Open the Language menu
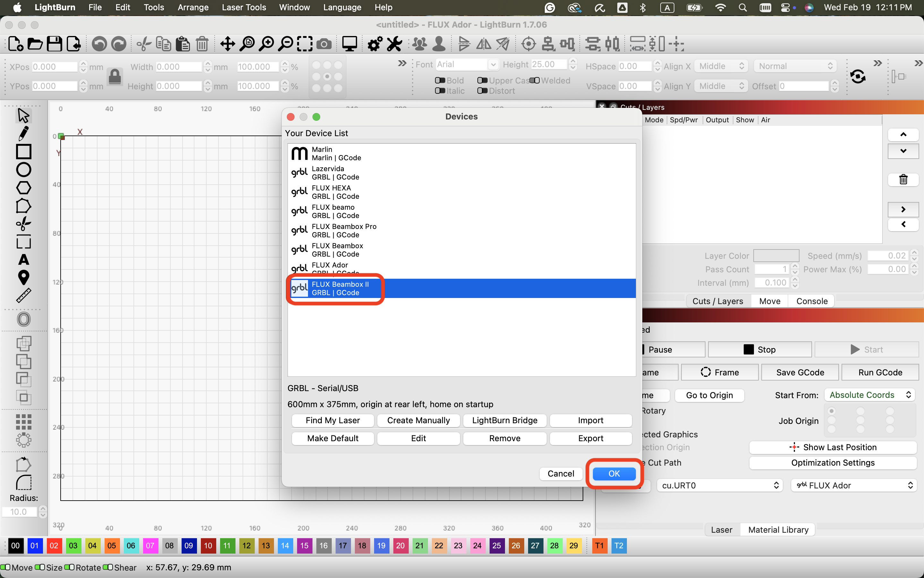This screenshot has height=578, width=924. tap(342, 7)
